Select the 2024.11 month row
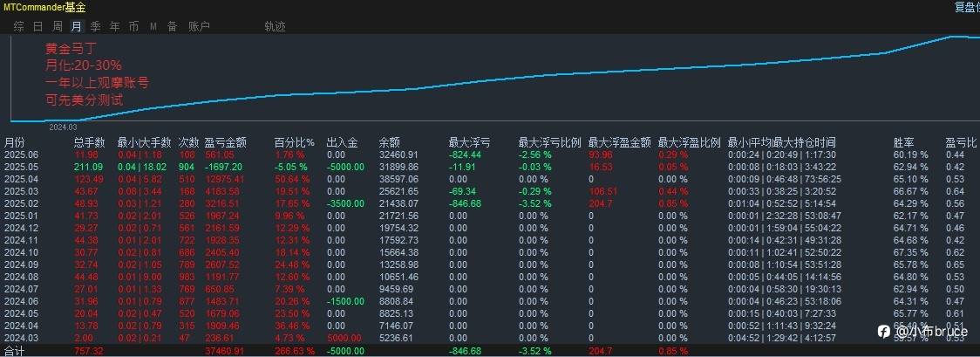 [x=490, y=240]
